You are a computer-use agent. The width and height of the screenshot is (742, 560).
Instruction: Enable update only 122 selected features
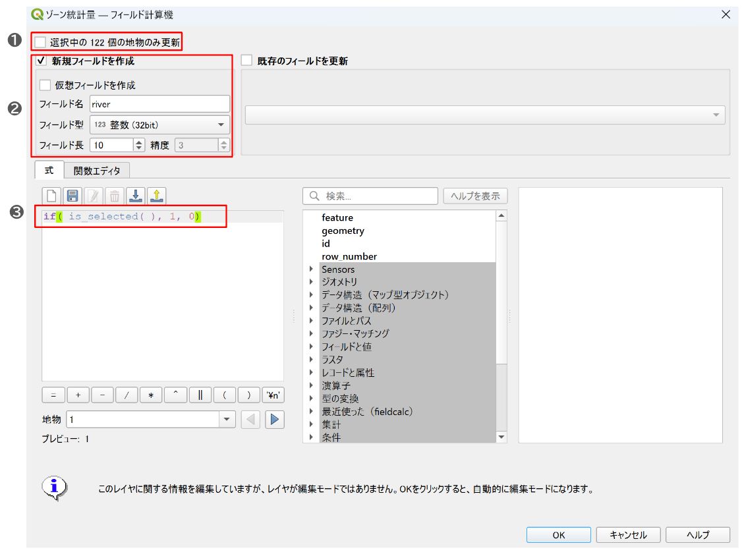(x=41, y=43)
